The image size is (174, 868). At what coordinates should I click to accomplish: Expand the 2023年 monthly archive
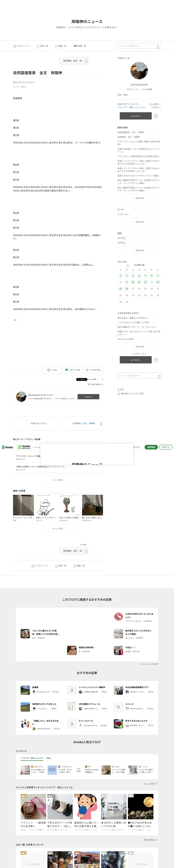point(122,243)
